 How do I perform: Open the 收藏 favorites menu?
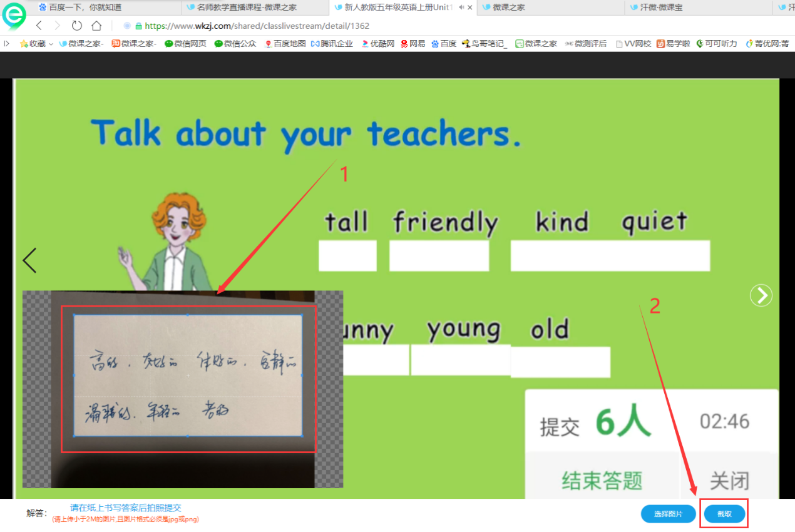tap(36, 43)
